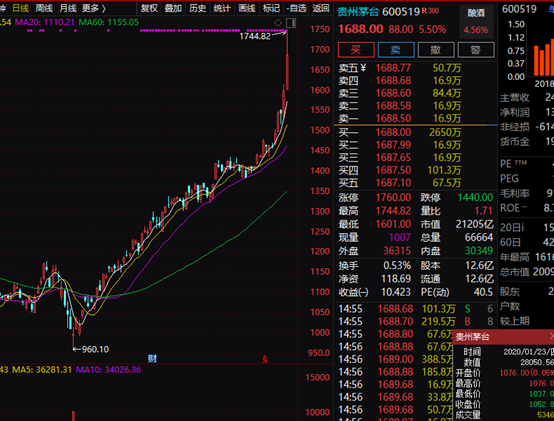
Task: Click the 贵州茅台 popup title bar
Action: pyautogui.click(x=503, y=337)
